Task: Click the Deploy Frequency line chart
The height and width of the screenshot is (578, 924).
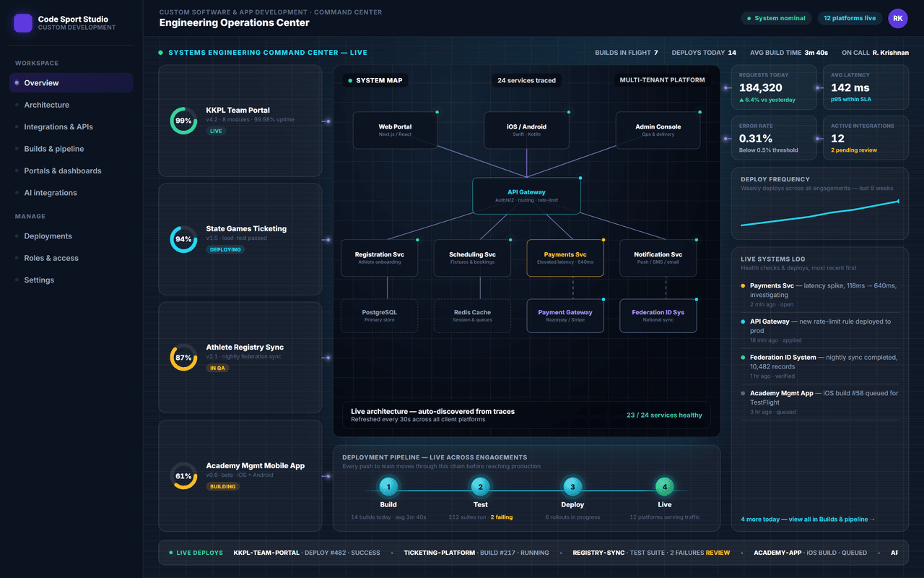Action: click(x=819, y=213)
